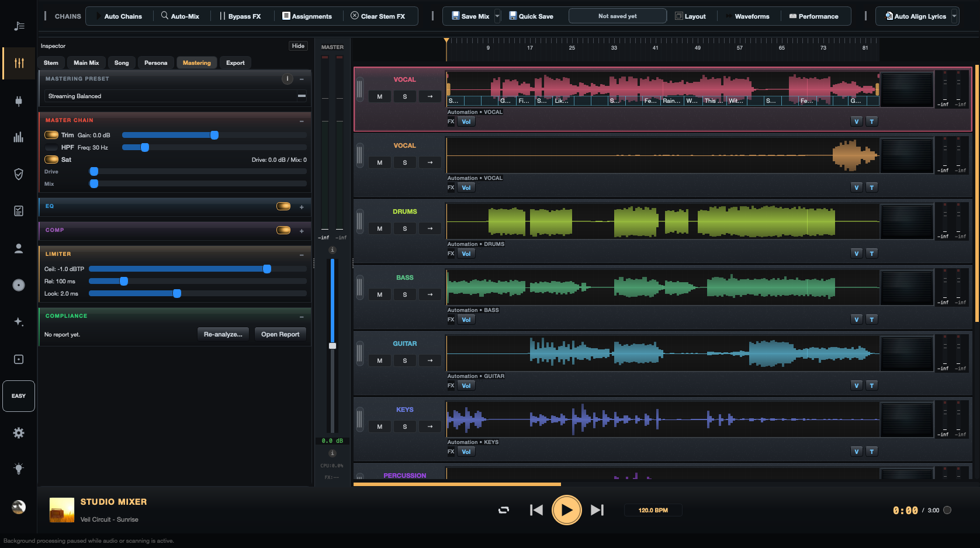Click the info icon below master meter
980x548 pixels.
[332, 250]
